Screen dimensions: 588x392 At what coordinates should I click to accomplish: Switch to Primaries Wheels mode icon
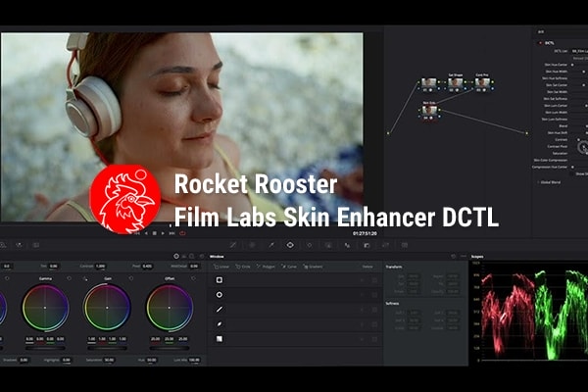pos(176,256)
